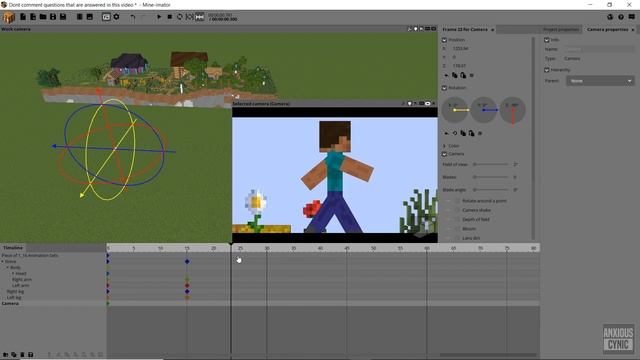
Task: Collapse the Info section in Camera properties
Action: pyautogui.click(x=547, y=40)
